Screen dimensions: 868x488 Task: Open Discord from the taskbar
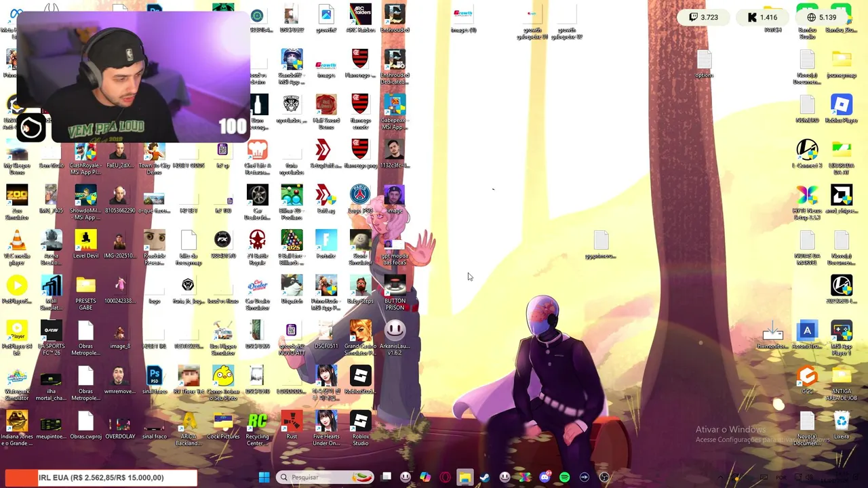point(545,477)
